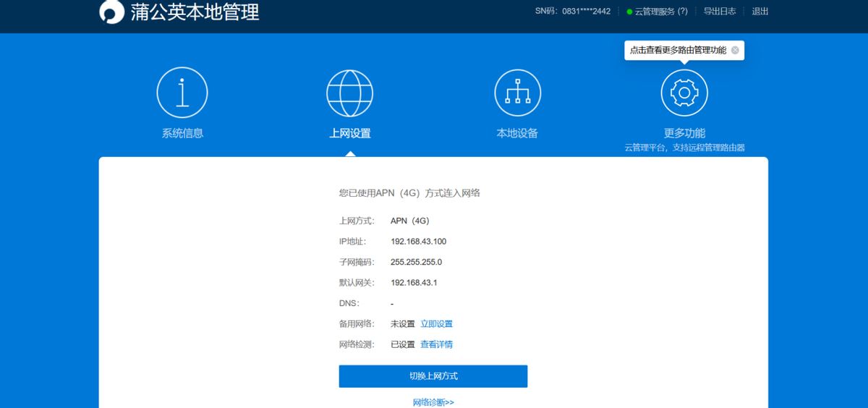The height and width of the screenshot is (408, 868).
Task: Open 查看详情 link for 网络检测
Action: coord(437,344)
